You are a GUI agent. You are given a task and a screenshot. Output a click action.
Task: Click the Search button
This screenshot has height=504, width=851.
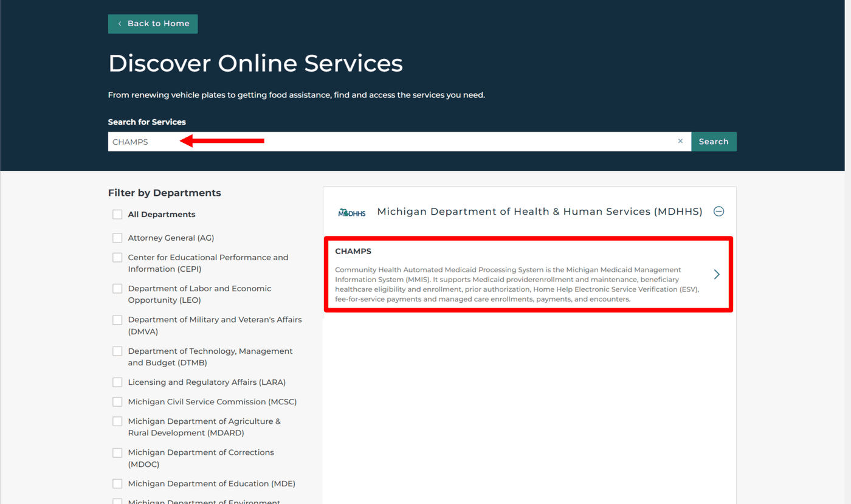click(714, 142)
